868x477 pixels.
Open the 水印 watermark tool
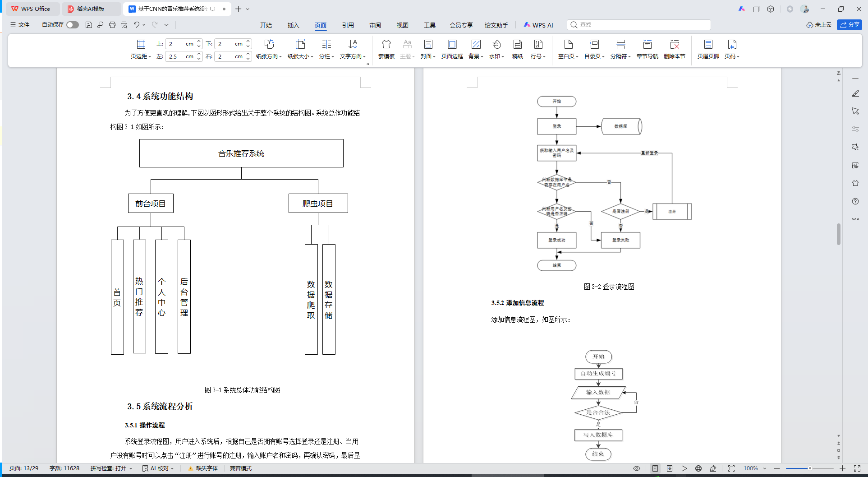tap(496, 49)
